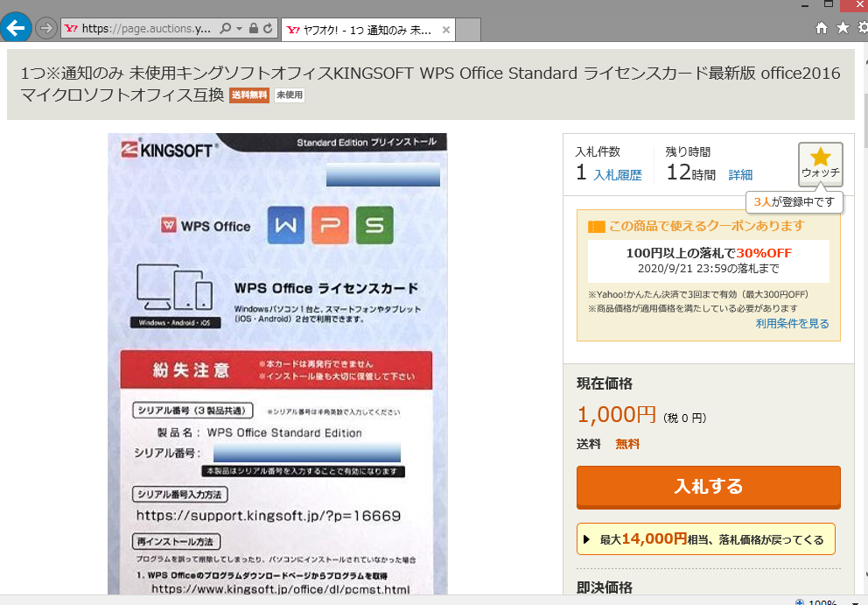868x605 pixels.
Task: Select the ヤフオク! browser tab
Action: (359, 30)
